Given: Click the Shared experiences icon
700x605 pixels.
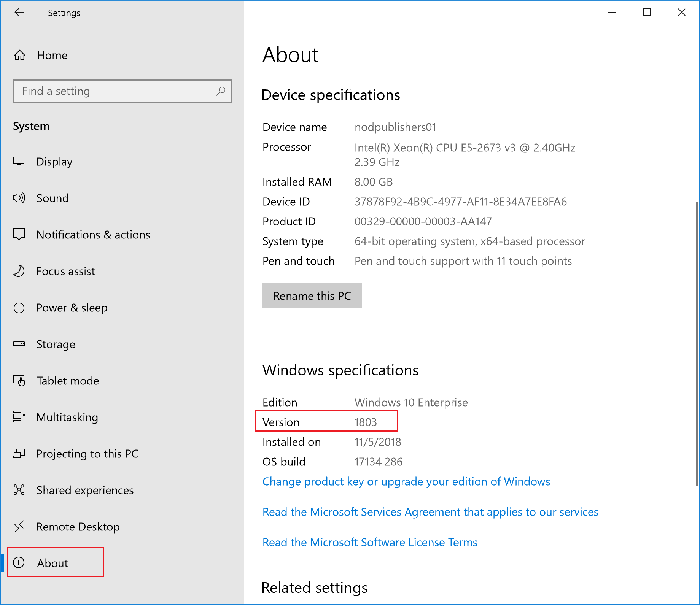Looking at the screenshot, I should [19, 490].
